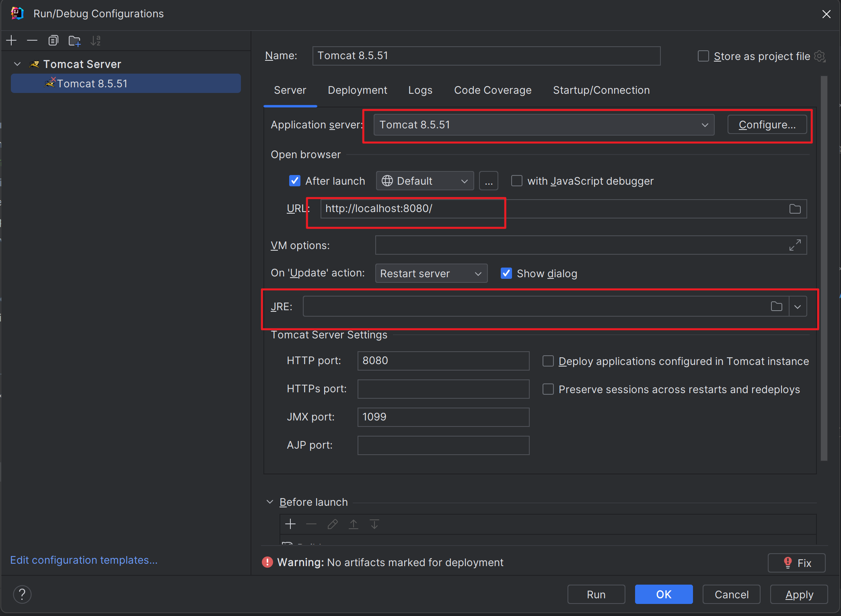
Task: Enable Deploy applications configured in Tomcat instance
Action: (548, 361)
